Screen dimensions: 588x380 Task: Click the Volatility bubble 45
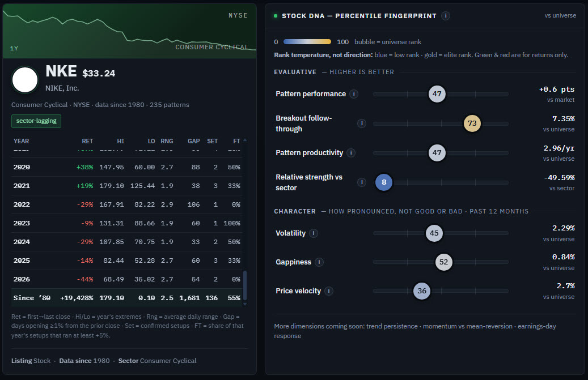pyautogui.click(x=434, y=233)
